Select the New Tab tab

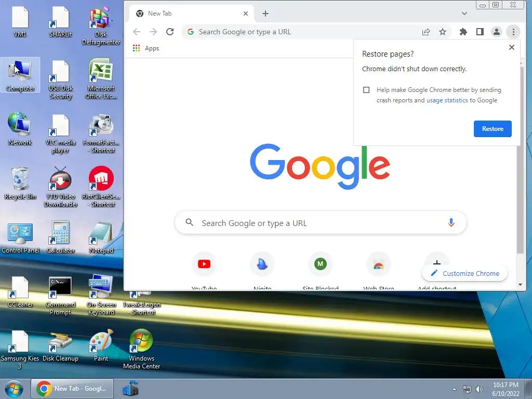click(x=192, y=14)
